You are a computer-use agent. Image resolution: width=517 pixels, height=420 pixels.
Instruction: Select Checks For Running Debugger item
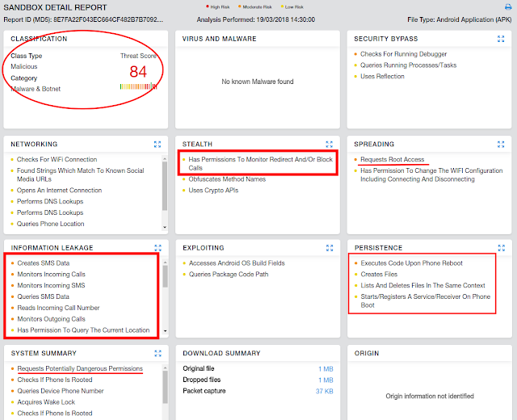pyautogui.click(x=406, y=54)
